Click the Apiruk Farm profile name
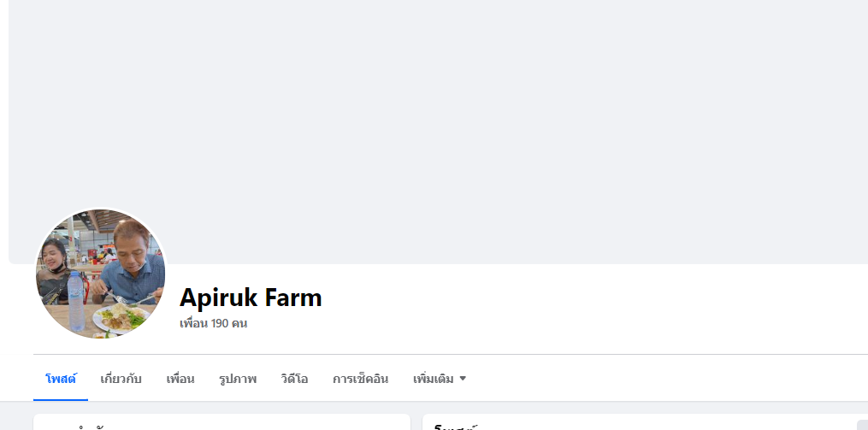This screenshot has width=868, height=430. (x=251, y=297)
